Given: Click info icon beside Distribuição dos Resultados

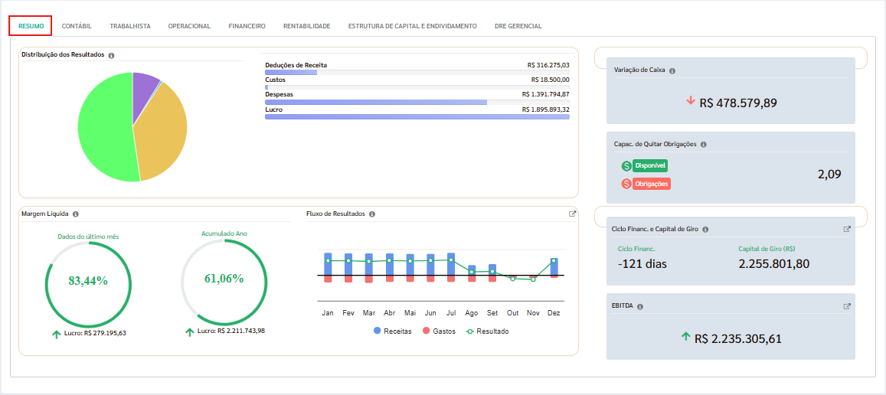Looking at the screenshot, I should click(x=111, y=55).
